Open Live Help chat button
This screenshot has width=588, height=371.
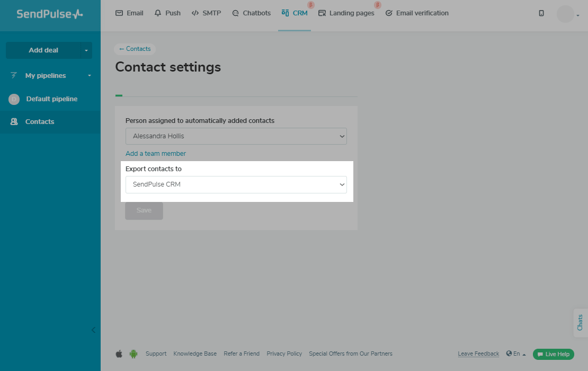(x=554, y=354)
